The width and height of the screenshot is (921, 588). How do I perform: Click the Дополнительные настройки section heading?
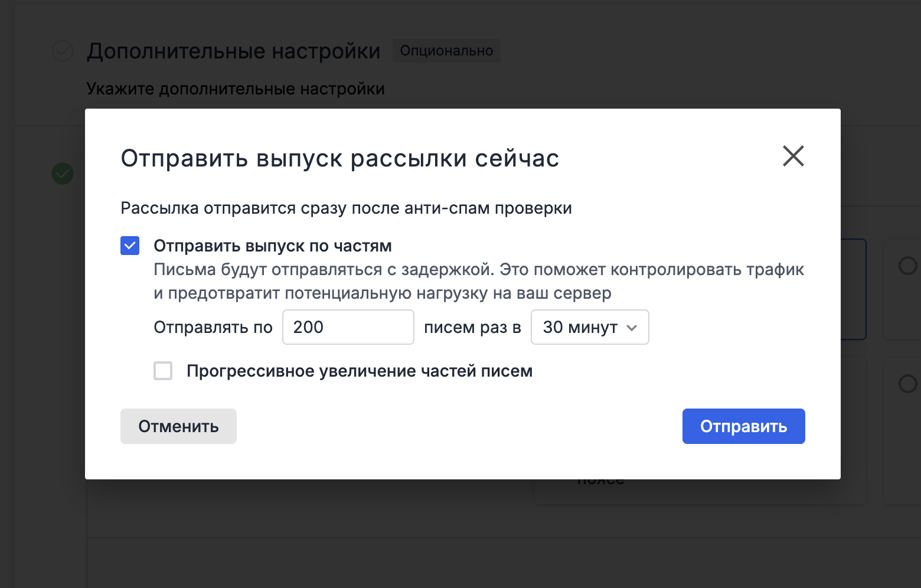(233, 51)
